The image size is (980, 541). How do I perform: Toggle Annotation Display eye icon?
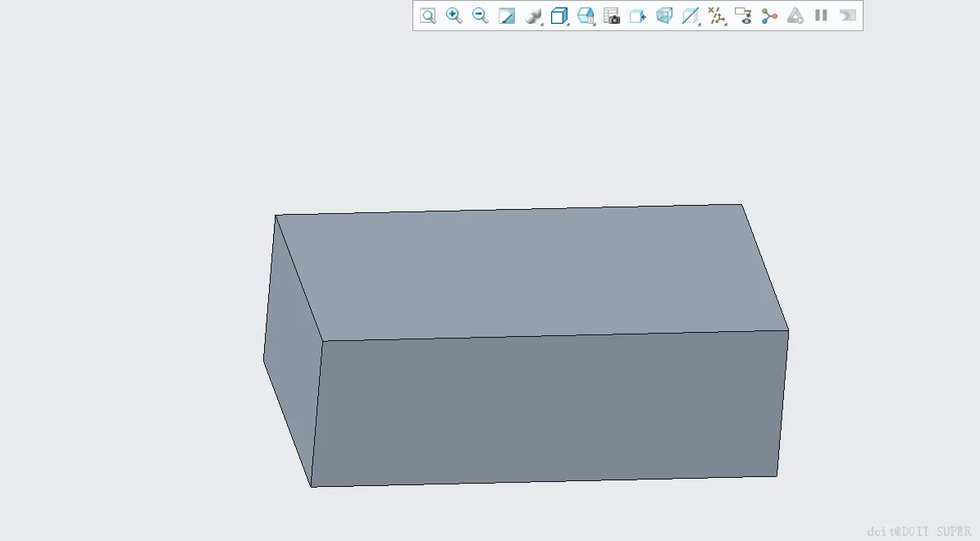coord(743,16)
